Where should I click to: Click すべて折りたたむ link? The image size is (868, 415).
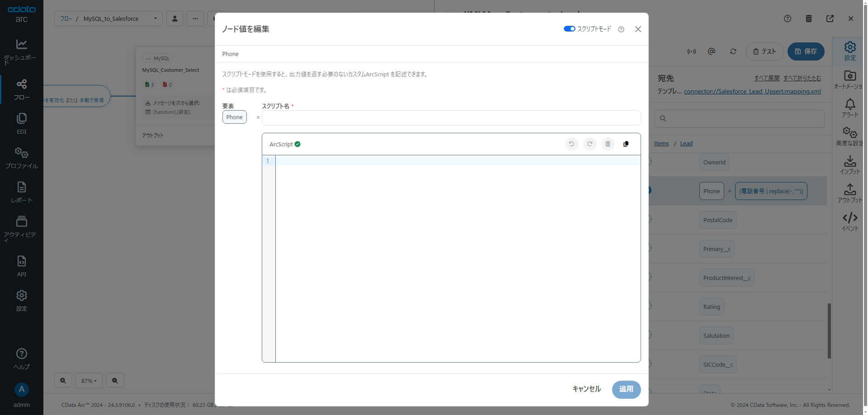(802, 78)
